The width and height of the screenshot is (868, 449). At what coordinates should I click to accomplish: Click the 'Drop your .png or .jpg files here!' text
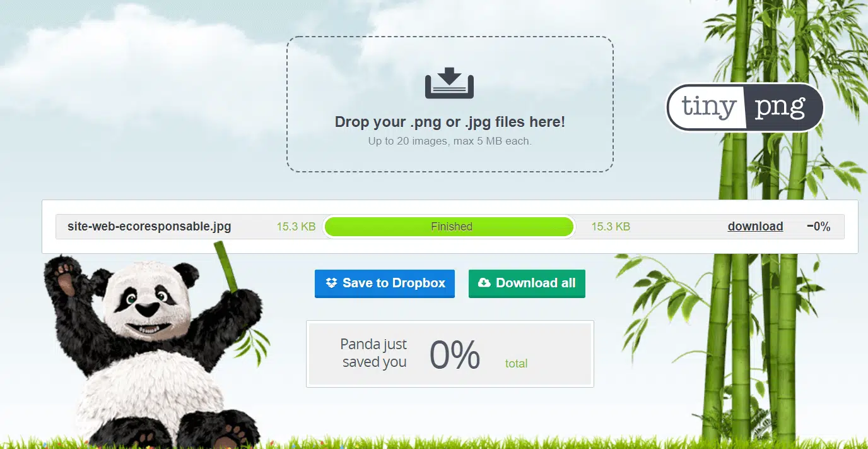(x=450, y=122)
